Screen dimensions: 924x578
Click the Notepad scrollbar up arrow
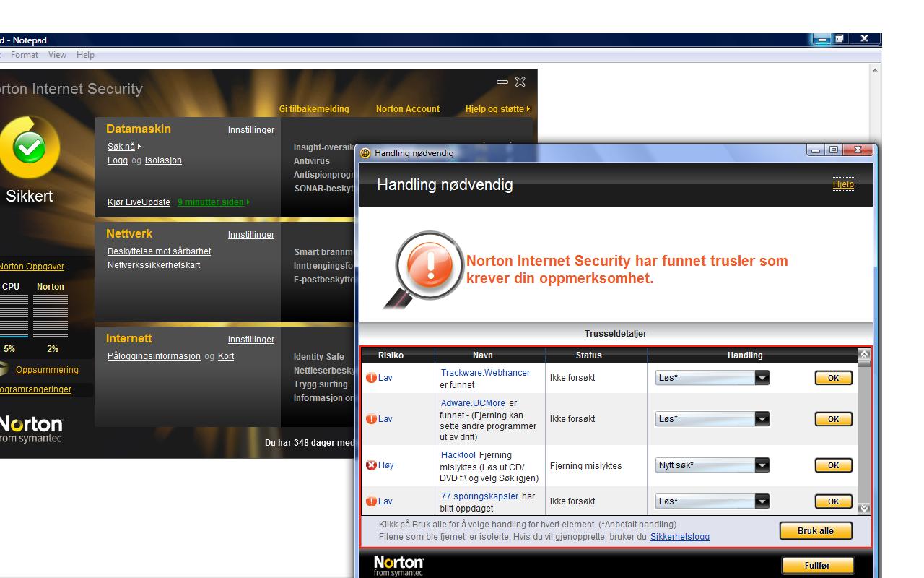pos(876,71)
